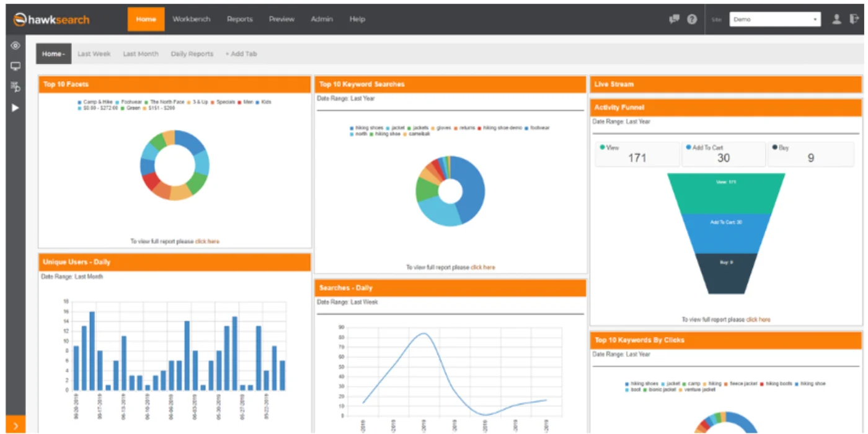Image resolution: width=868 pixels, height=434 pixels.
Task: Click the question mark help icon
Action: tap(692, 19)
